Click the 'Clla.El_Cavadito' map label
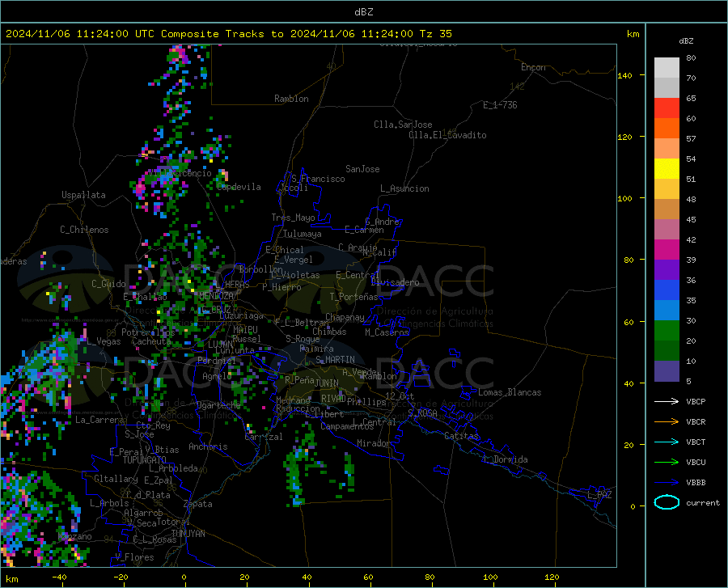Image resolution: width=728 pixels, height=588 pixels. [447, 135]
